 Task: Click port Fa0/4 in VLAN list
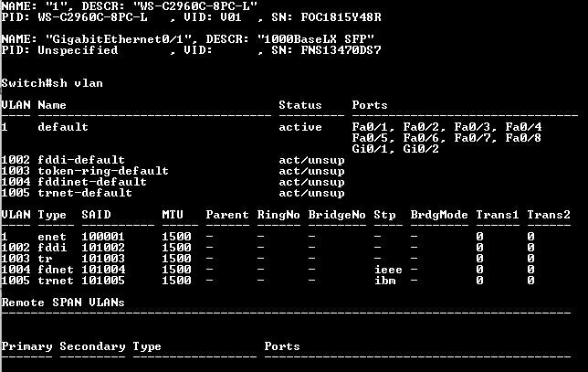[523, 127]
